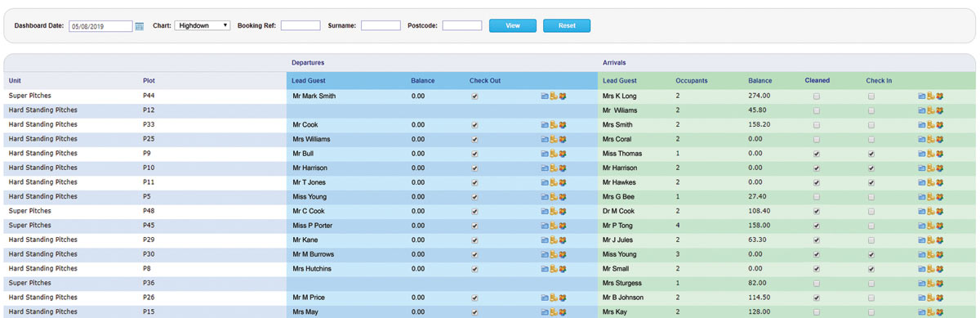Click multicolored icon for Mr B Johnson arrival

[940, 298]
